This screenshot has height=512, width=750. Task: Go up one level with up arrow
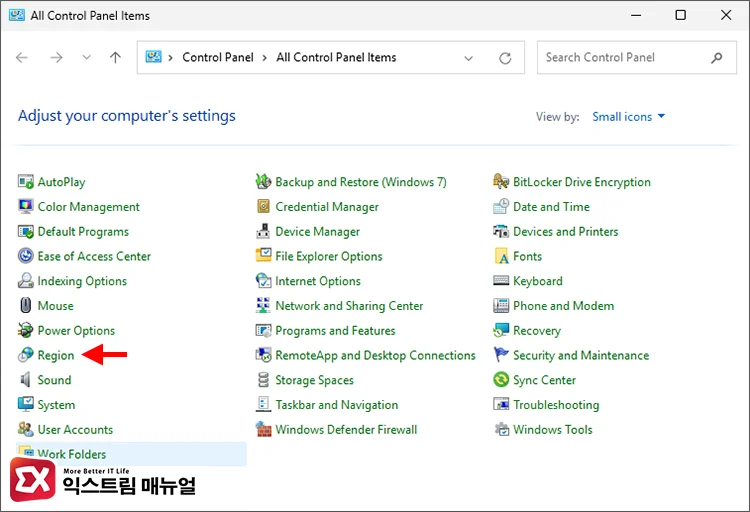point(115,58)
